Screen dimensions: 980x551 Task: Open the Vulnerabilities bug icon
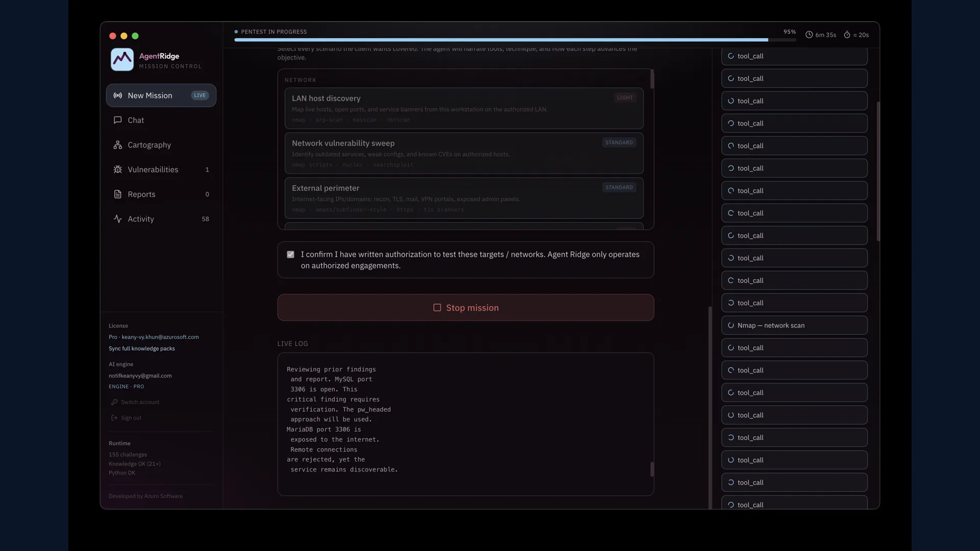pos(117,169)
